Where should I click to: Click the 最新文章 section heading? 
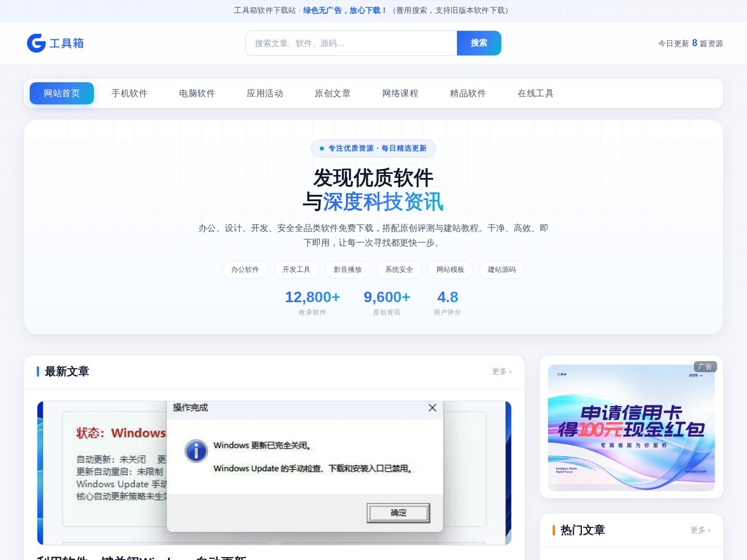coord(67,372)
